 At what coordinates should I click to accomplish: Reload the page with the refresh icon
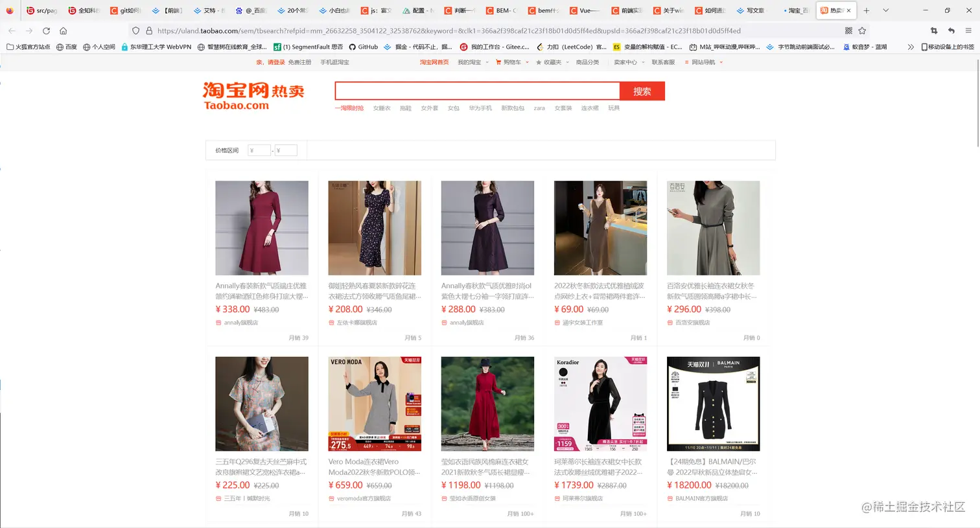click(x=46, y=30)
